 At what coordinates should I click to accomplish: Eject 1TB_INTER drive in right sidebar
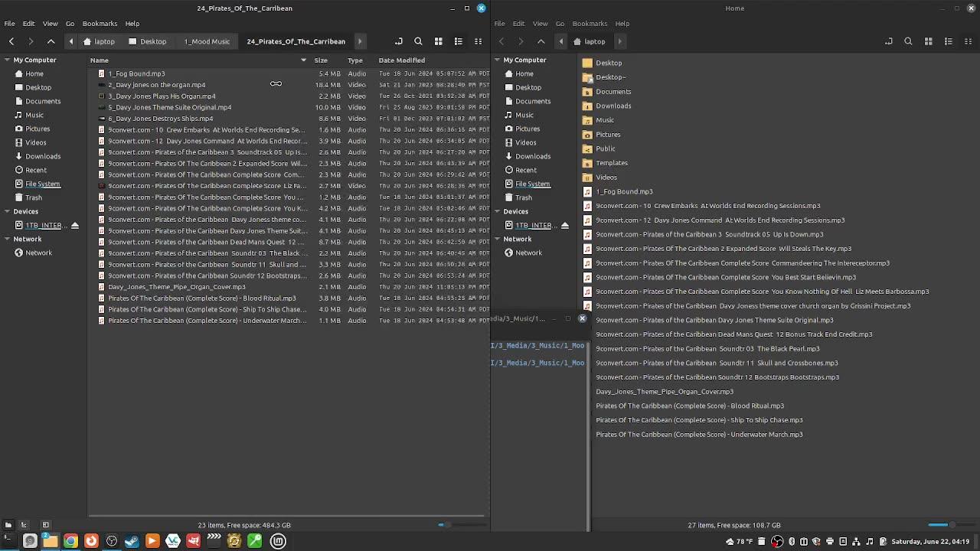tap(565, 226)
